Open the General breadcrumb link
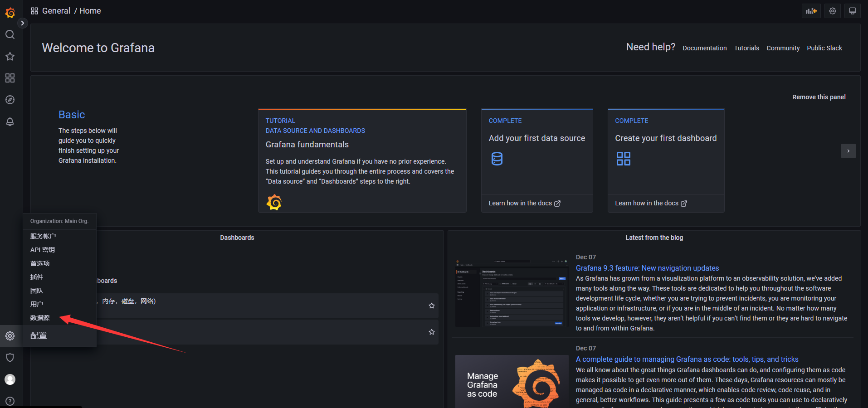868x408 pixels. [x=56, y=11]
